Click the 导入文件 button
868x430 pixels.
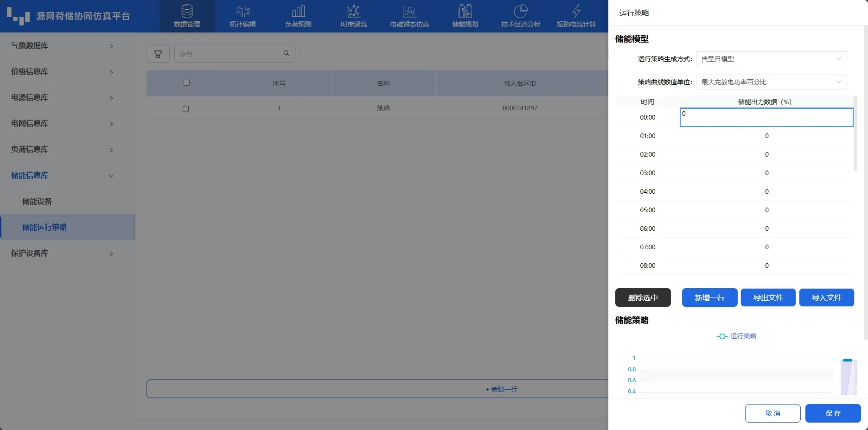click(x=826, y=297)
